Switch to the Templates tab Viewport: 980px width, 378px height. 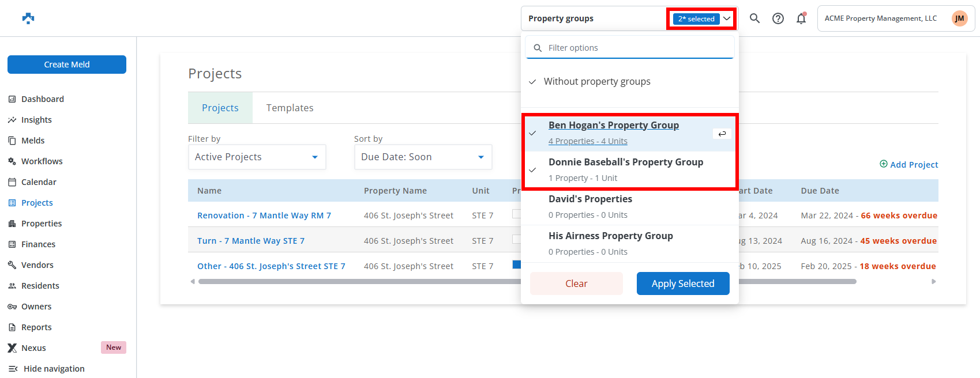pyautogui.click(x=290, y=108)
